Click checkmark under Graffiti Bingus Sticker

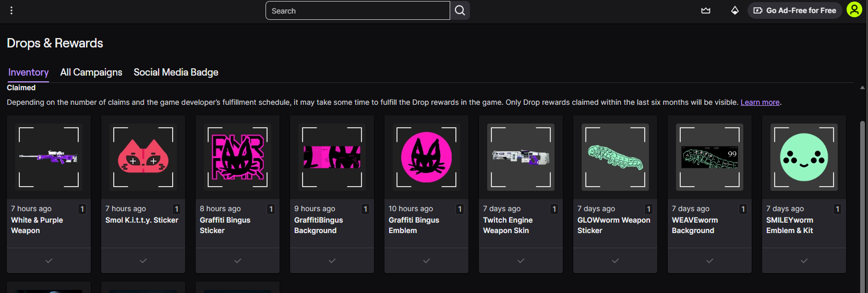click(237, 261)
